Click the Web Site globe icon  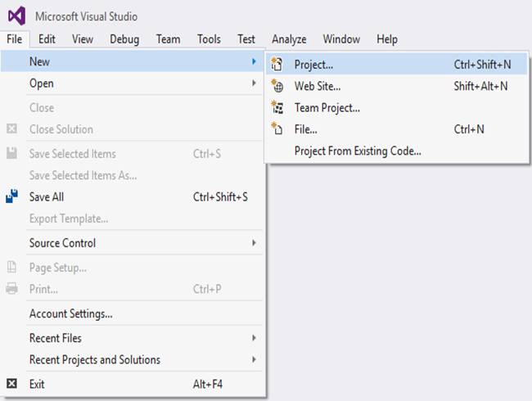click(x=277, y=86)
